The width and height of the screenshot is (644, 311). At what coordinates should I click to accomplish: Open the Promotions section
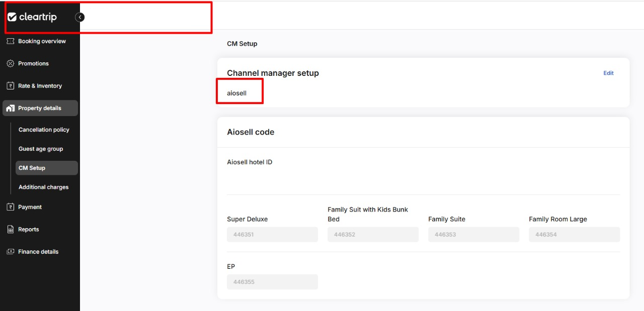(x=33, y=63)
